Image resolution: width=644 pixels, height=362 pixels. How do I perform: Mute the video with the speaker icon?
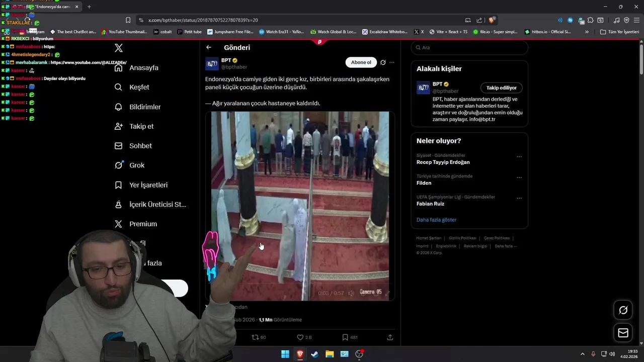tap(351, 293)
